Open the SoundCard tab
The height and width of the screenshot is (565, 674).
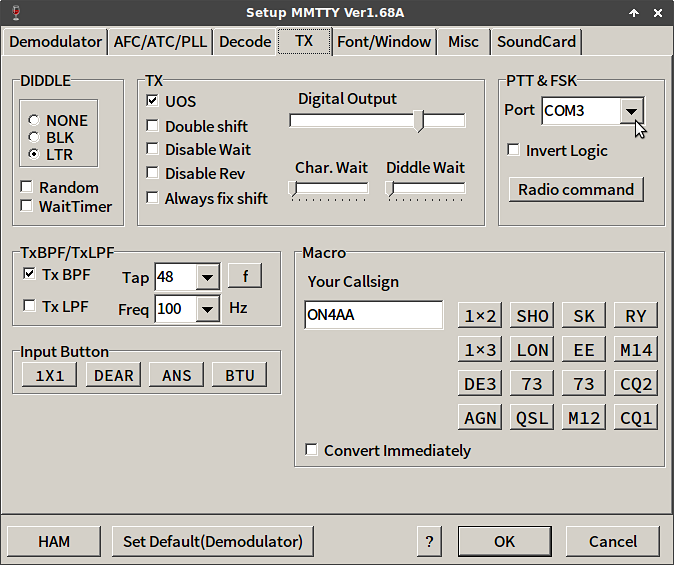(536, 42)
